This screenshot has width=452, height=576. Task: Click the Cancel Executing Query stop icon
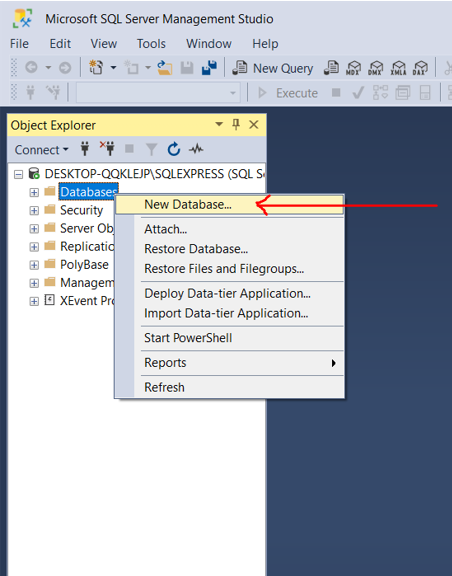[x=336, y=92]
